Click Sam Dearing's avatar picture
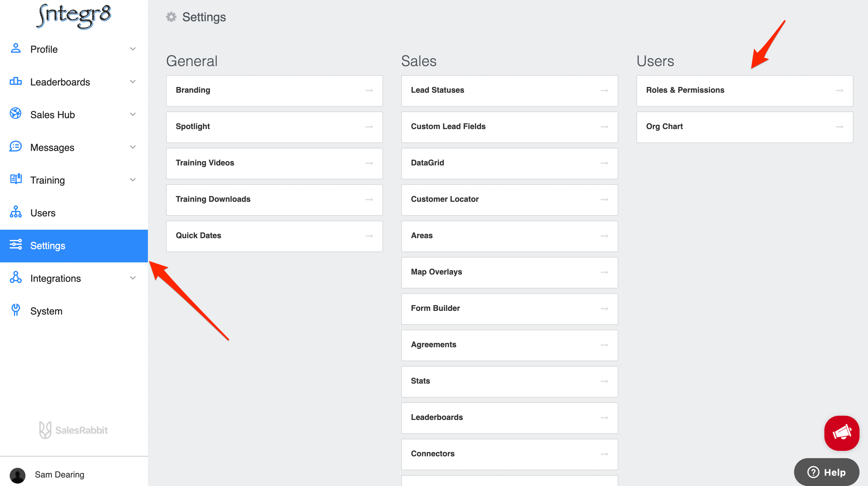This screenshot has height=486, width=868. point(18,475)
